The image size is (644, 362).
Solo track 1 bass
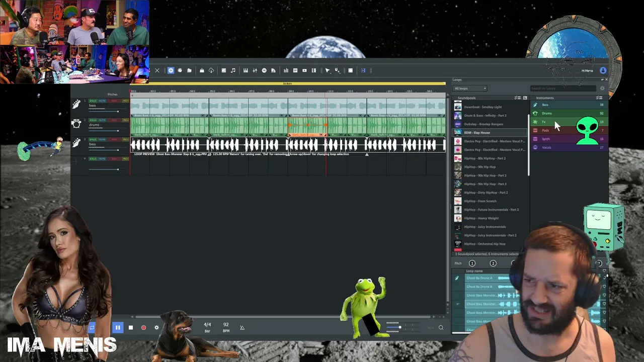[93, 101]
